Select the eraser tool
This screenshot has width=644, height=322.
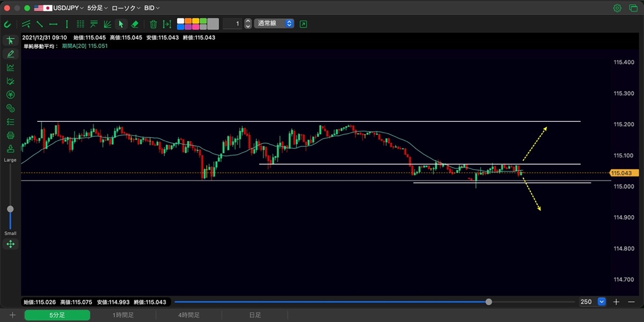point(135,24)
